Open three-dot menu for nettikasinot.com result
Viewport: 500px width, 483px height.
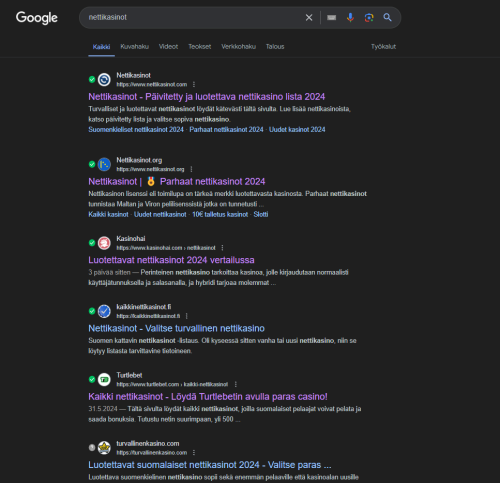coord(194,84)
